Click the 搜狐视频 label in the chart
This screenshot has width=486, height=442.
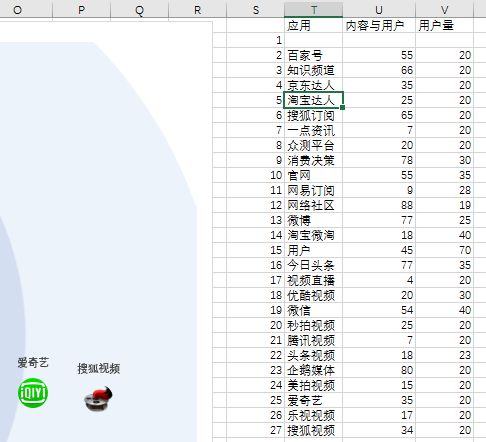99,368
